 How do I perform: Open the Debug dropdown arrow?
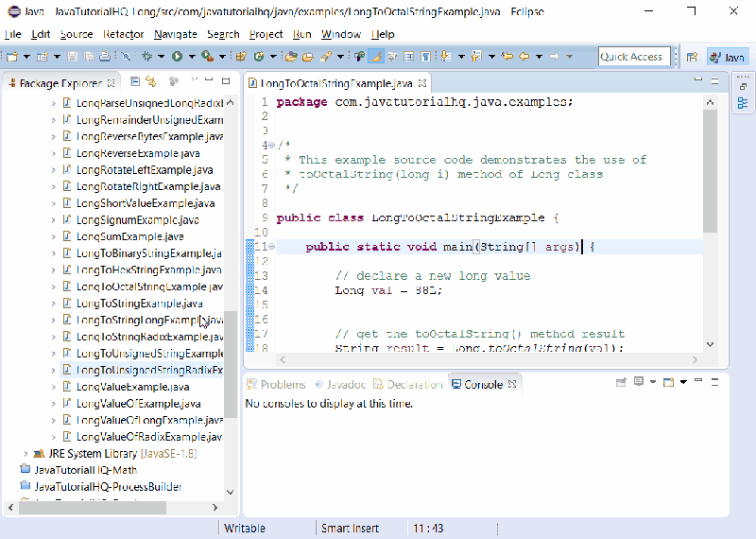point(161,57)
